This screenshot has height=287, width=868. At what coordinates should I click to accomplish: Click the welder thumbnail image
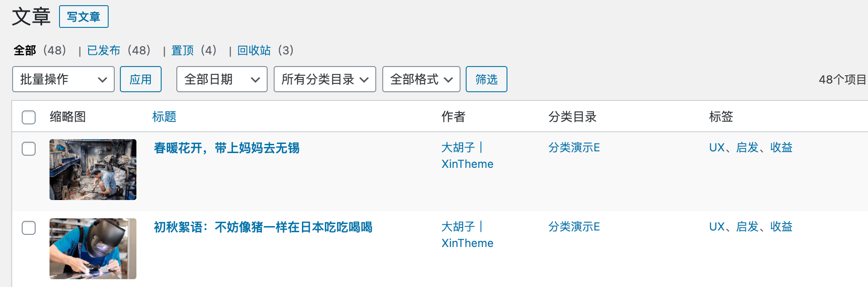[x=93, y=249]
